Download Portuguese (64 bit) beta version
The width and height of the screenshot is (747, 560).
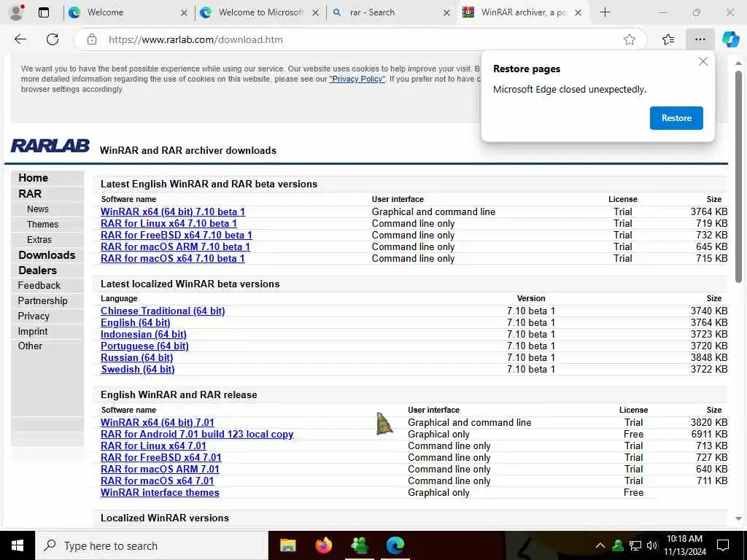[x=144, y=346]
